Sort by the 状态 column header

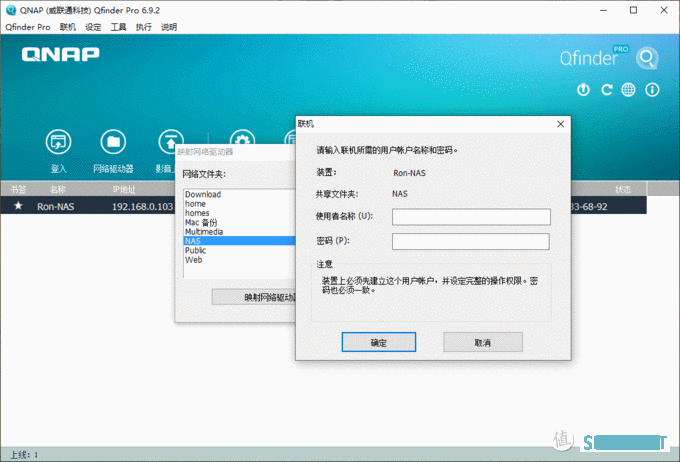point(623,189)
